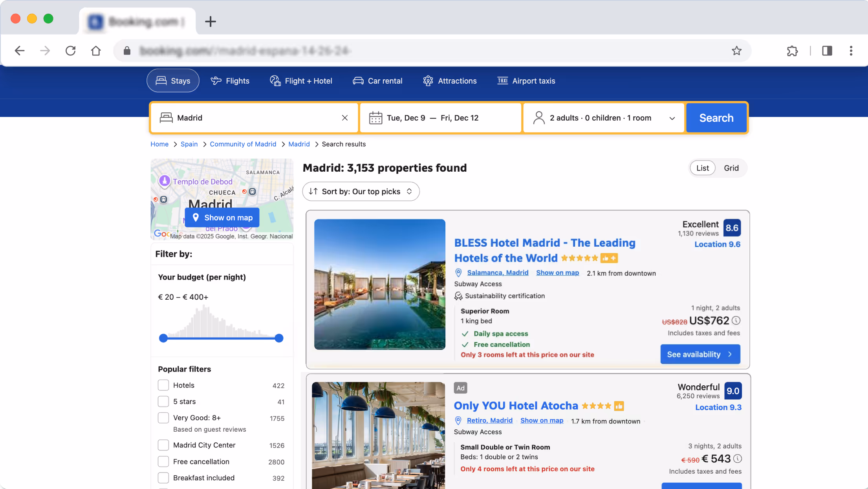Screen dimensions: 868x489
Task: Enable the Free cancellation filter
Action: click(x=163, y=462)
